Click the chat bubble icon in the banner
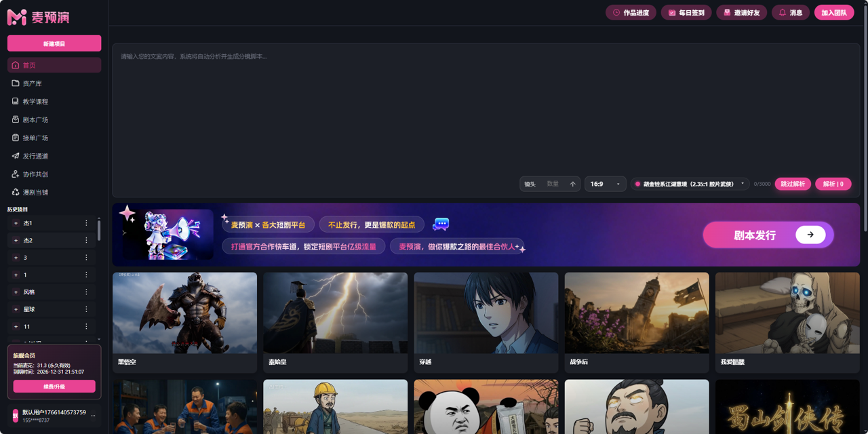 [x=441, y=224]
